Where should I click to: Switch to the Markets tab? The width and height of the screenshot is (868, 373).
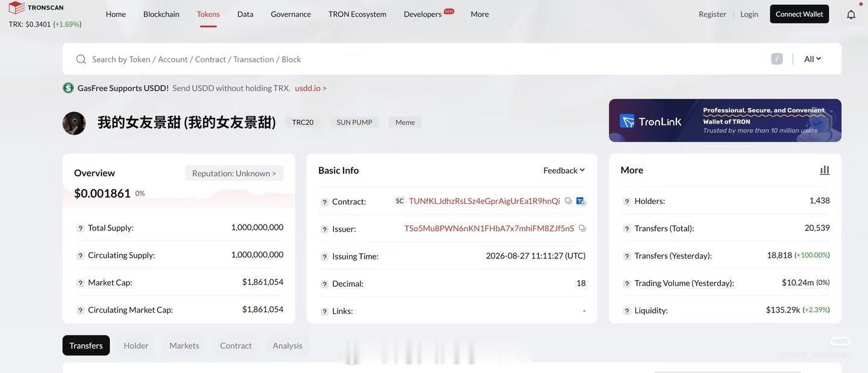pyautogui.click(x=184, y=345)
